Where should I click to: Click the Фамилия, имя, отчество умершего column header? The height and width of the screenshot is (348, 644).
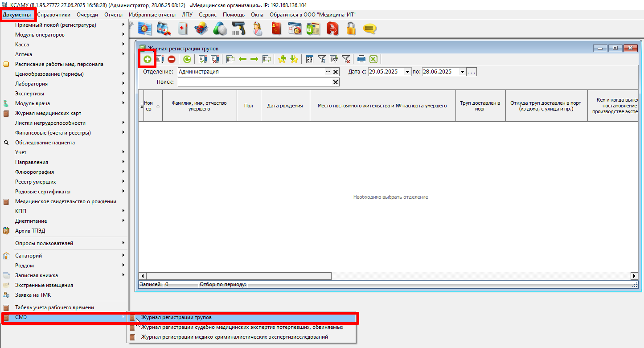[x=200, y=106]
